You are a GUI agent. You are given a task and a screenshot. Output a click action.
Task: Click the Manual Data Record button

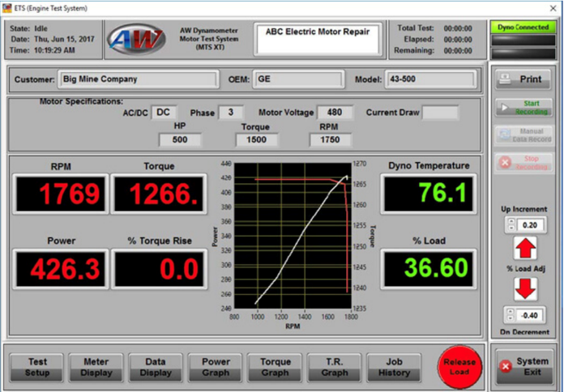point(524,134)
